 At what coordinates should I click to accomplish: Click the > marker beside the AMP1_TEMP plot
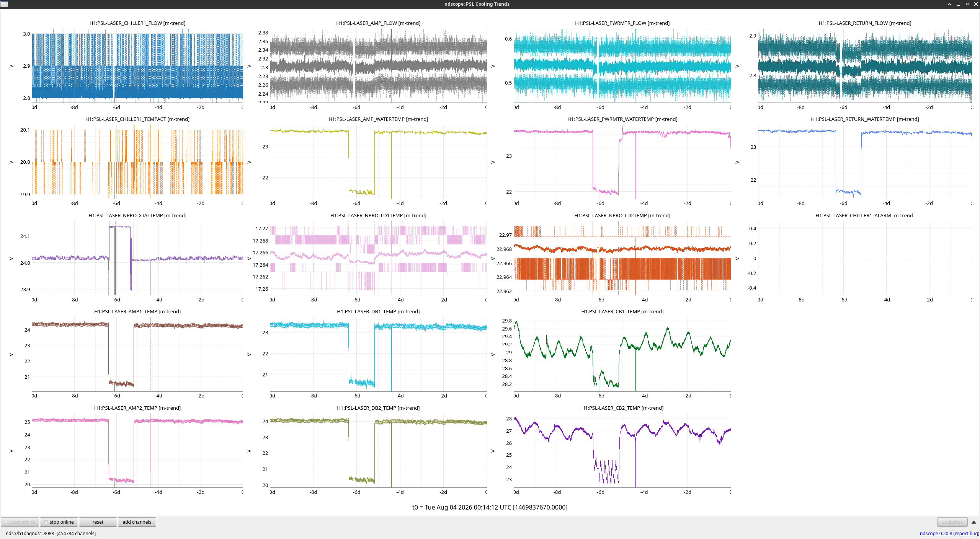(x=11, y=355)
